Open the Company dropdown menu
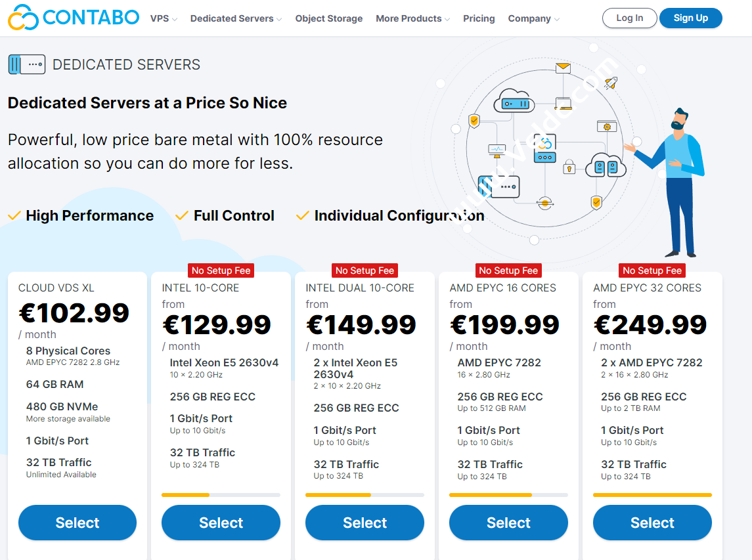The height and width of the screenshot is (560, 752). point(530,18)
